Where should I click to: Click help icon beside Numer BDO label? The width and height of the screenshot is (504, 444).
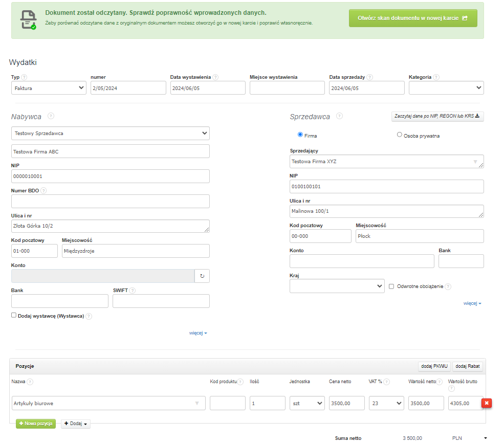coord(43,191)
